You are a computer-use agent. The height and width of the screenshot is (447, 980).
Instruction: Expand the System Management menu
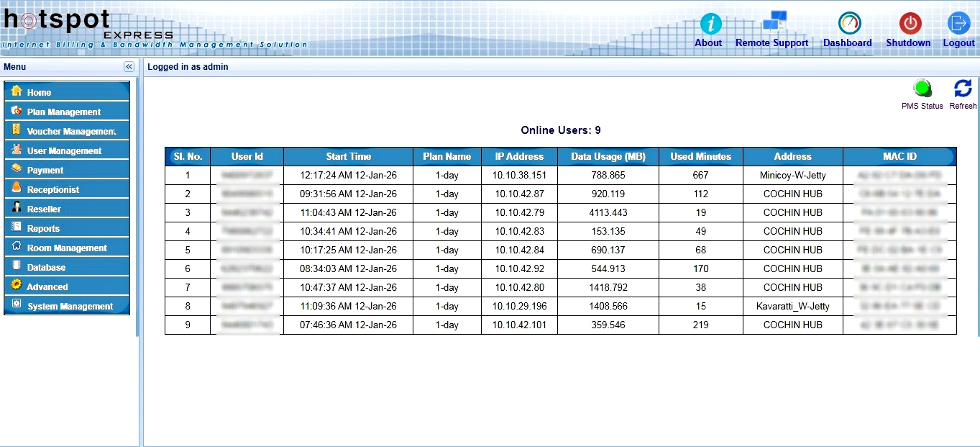coord(70,306)
